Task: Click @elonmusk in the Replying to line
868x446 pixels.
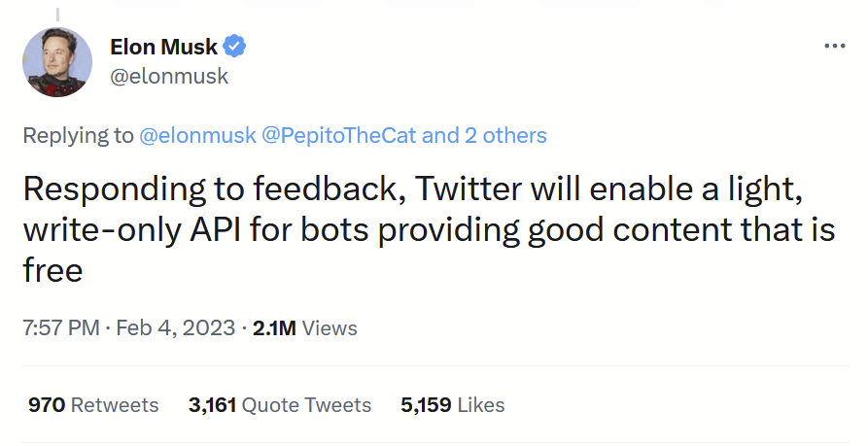Action: tap(198, 135)
